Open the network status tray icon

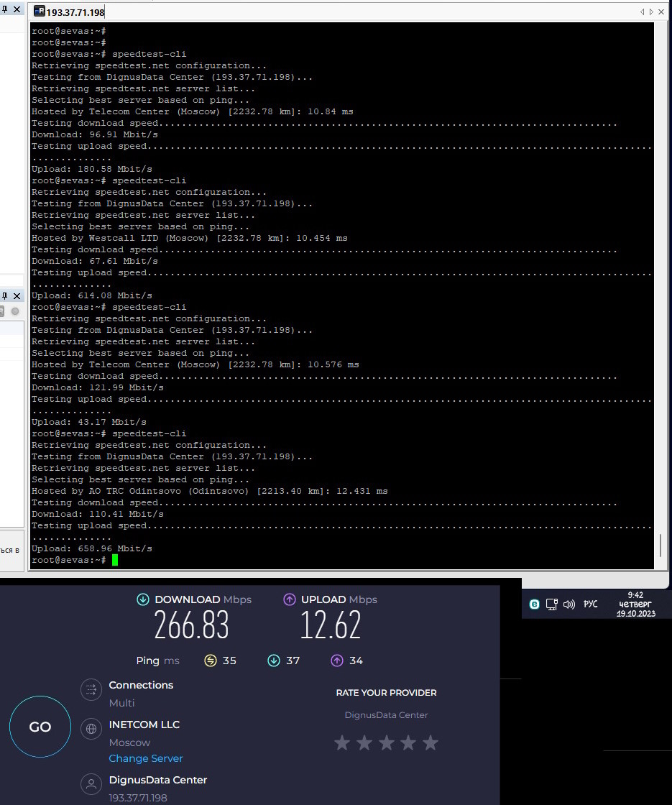pyautogui.click(x=551, y=604)
